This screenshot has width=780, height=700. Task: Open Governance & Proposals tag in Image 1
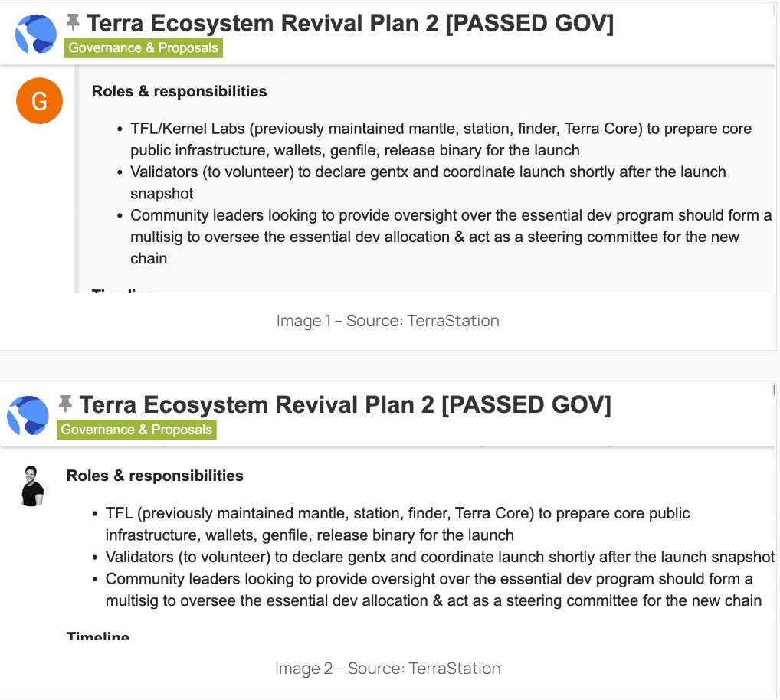tap(143, 48)
